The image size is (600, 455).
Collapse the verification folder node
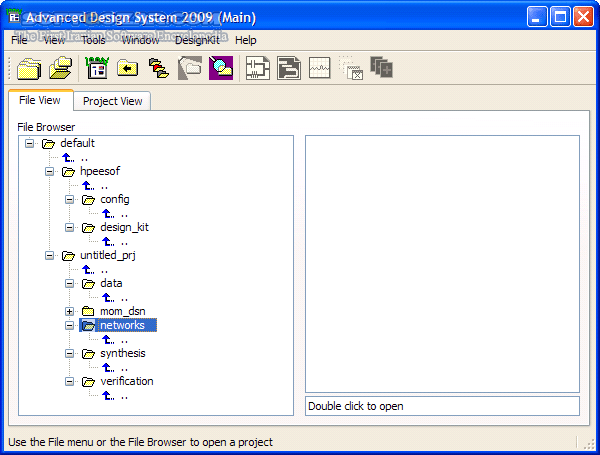coord(70,381)
